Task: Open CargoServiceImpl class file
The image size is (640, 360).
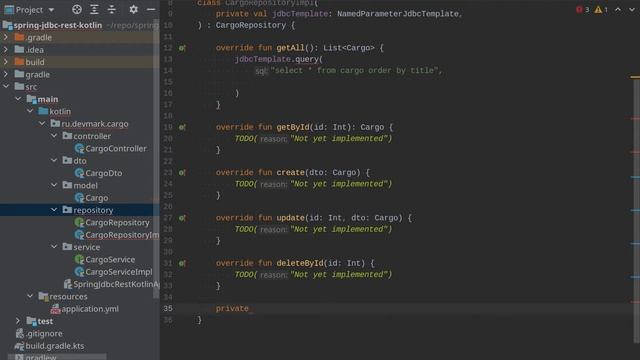Action: click(119, 272)
